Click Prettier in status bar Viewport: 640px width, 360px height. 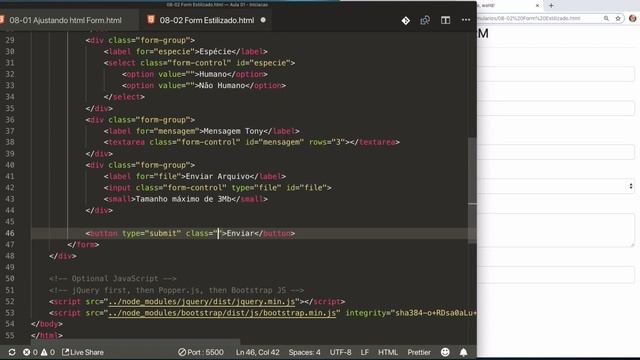[419, 352]
